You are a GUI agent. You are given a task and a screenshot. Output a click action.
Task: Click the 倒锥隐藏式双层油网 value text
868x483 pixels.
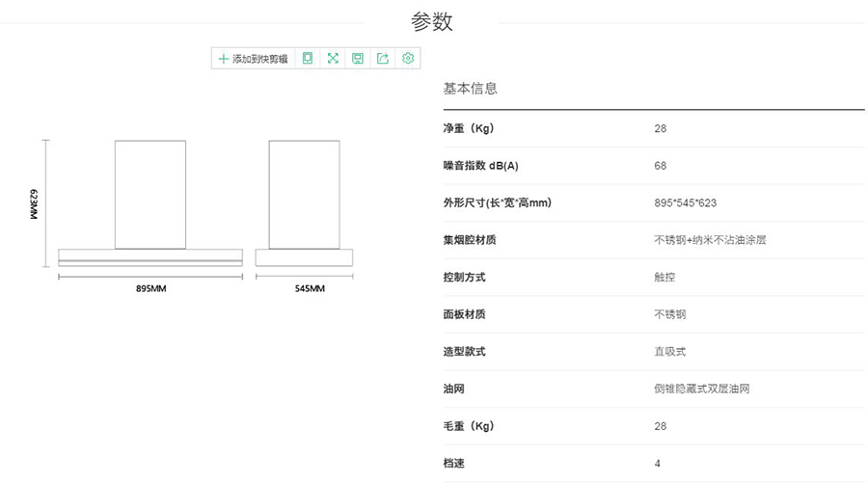[701, 389]
